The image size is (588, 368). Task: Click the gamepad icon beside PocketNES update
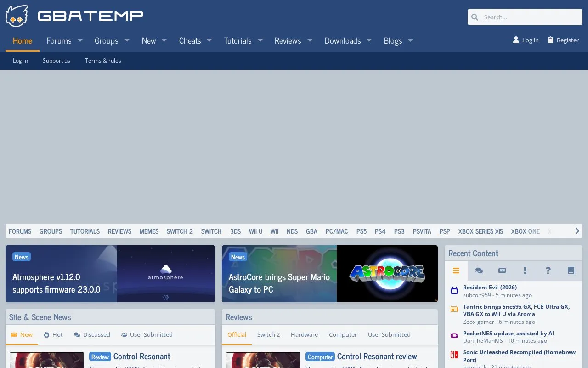[x=454, y=336]
